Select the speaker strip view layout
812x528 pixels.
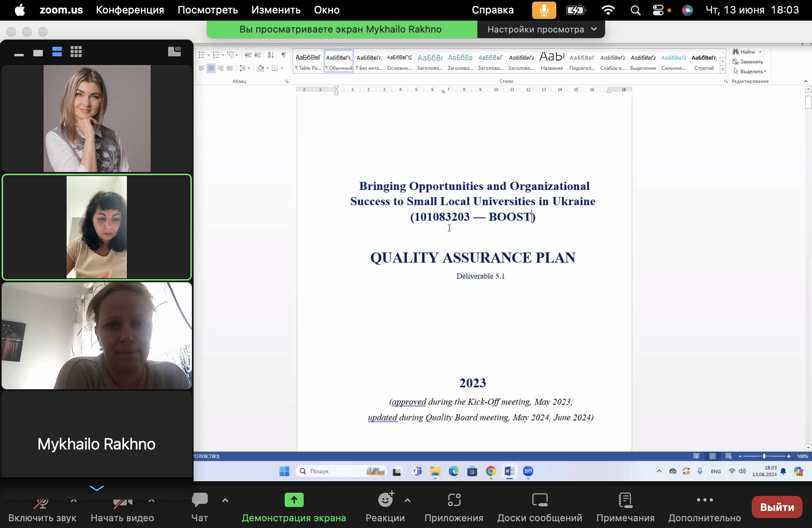pos(57,52)
